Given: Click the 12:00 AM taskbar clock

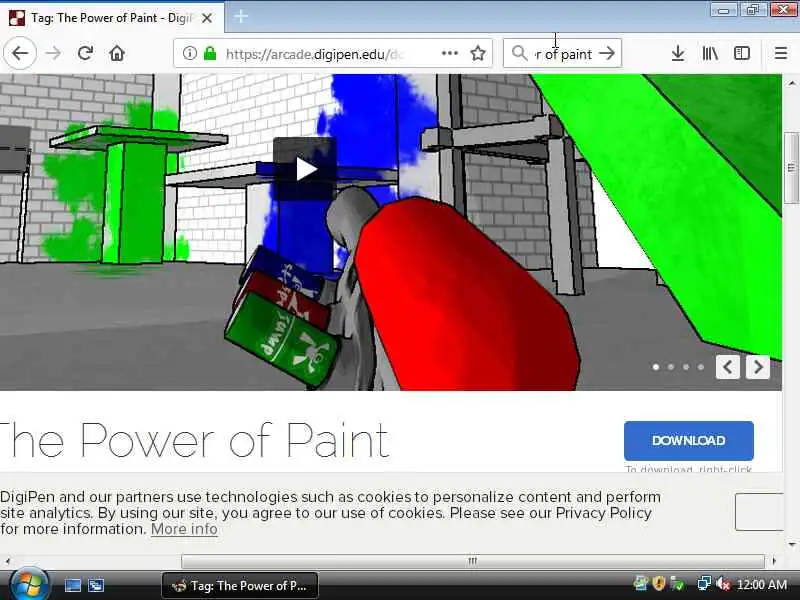Looking at the screenshot, I should click(x=762, y=585).
